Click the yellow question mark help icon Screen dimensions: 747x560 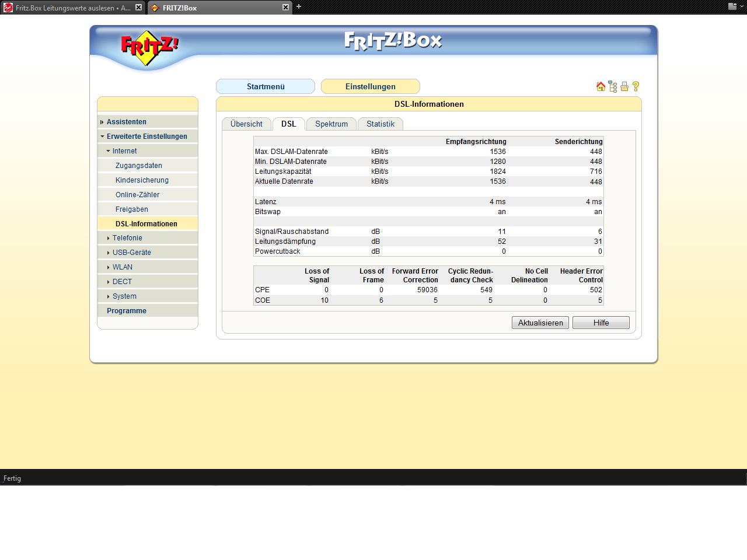tap(636, 86)
